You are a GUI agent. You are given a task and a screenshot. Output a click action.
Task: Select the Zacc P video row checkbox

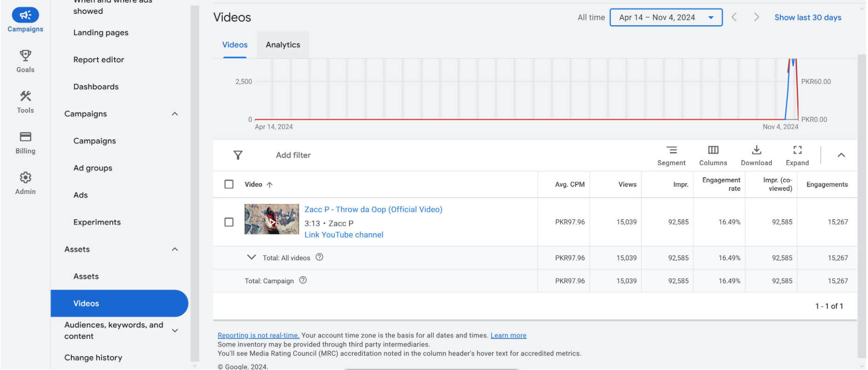(229, 222)
